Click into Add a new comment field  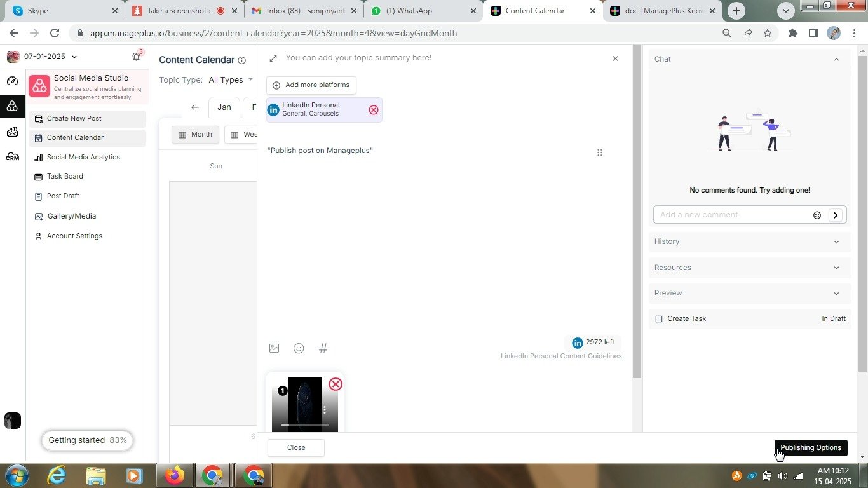(733, 215)
